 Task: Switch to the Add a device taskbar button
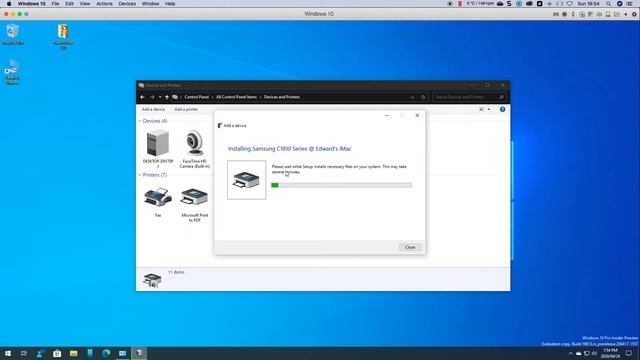click(139, 353)
